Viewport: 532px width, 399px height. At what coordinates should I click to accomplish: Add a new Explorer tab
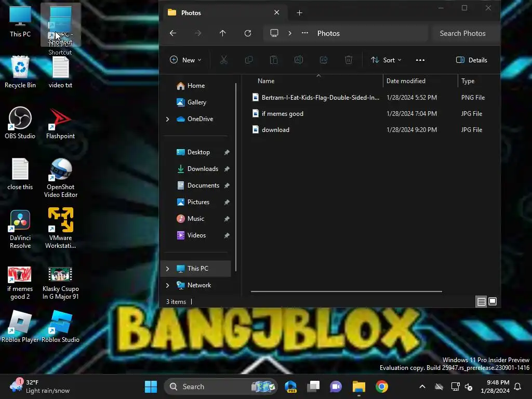(299, 13)
